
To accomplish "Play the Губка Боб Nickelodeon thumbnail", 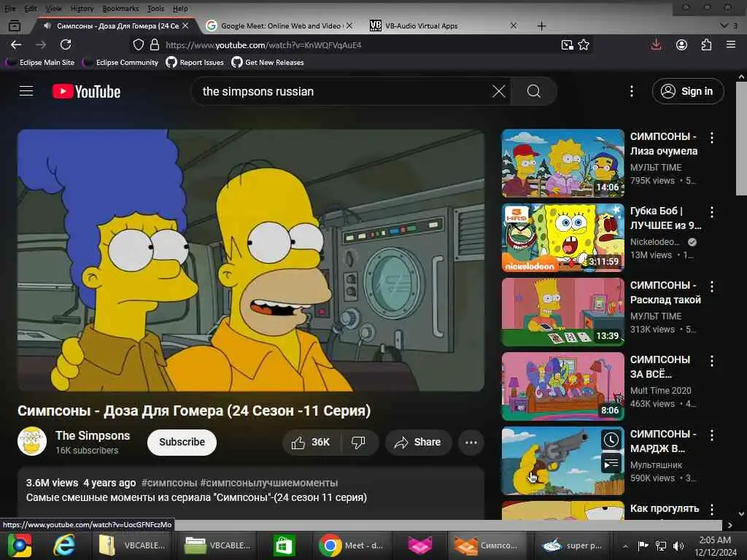I will [562, 237].
